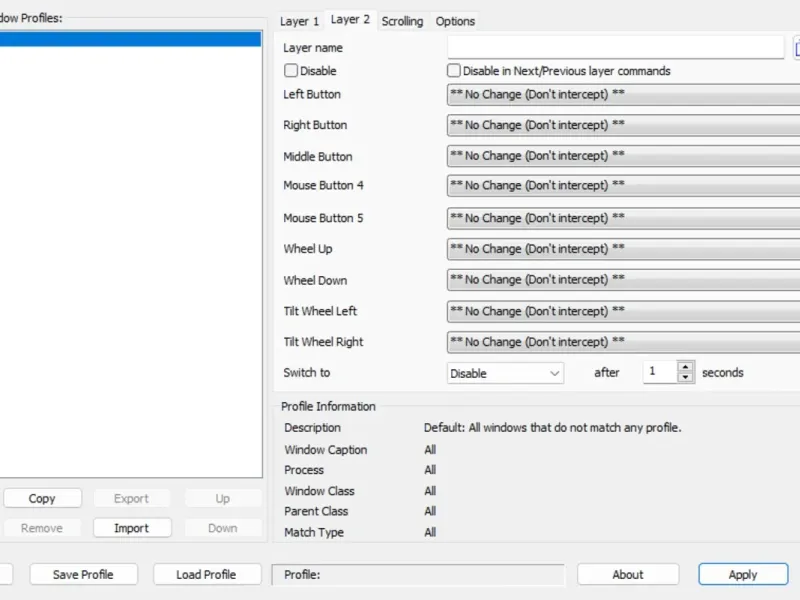800x600 pixels.
Task: Click the Load Profile button
Action: click(x=207, y=574)
